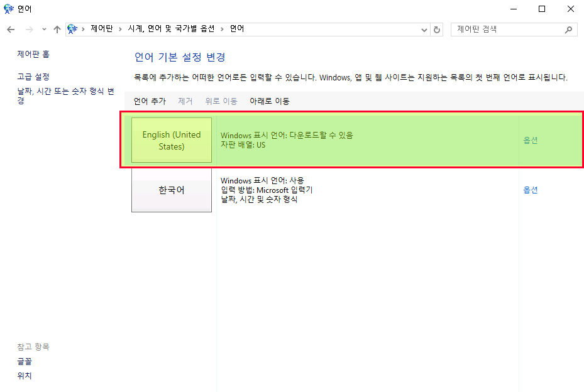Click 언어 추가 toolbar button

[x=150, y=101]
